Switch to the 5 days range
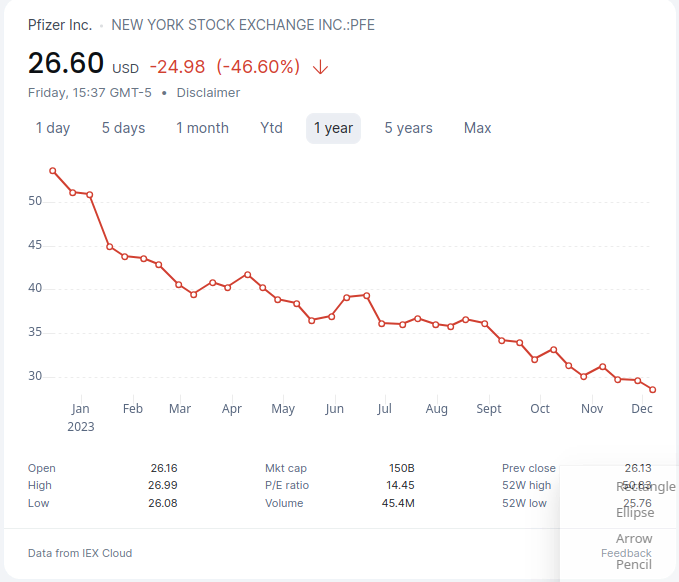 123,128
